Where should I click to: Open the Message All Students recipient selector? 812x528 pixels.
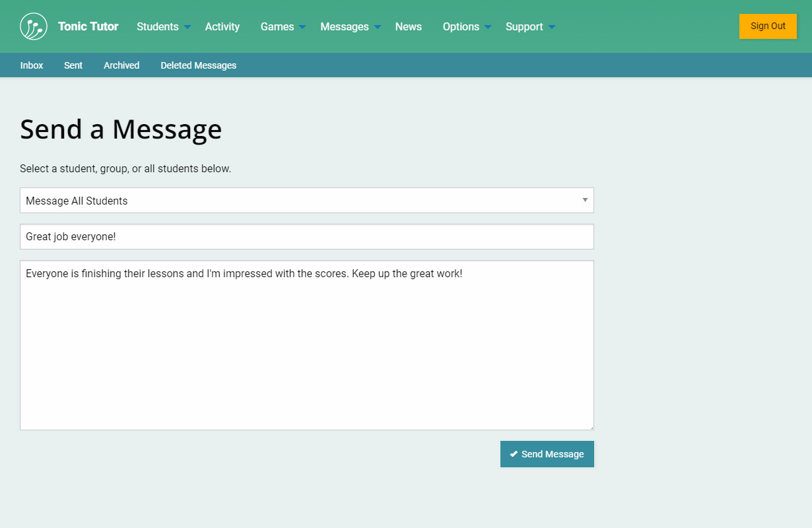point(306,201)
